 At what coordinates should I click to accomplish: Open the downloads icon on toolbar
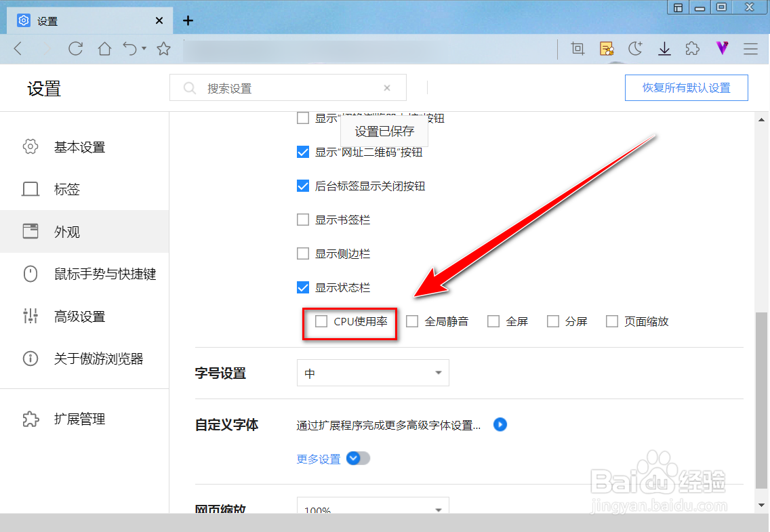tap(664, 48)
